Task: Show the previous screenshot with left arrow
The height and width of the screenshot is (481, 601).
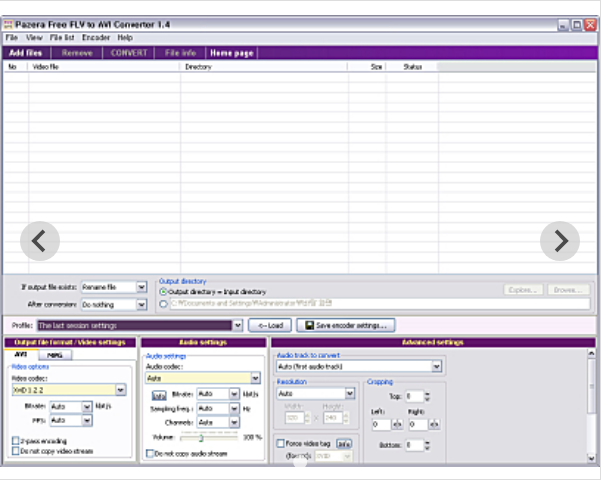Action: 40,241
